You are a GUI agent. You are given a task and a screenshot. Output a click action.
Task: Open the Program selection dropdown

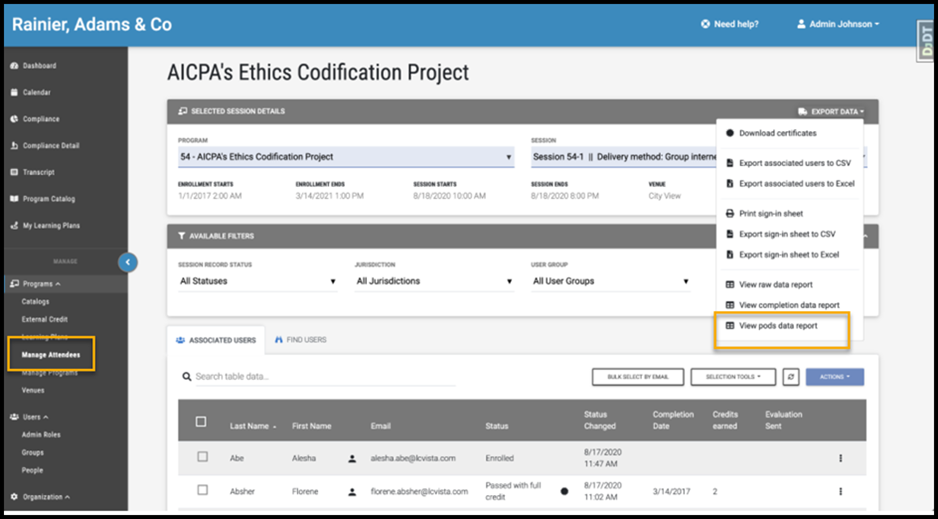pyautogui.click(x=345, y=157)
